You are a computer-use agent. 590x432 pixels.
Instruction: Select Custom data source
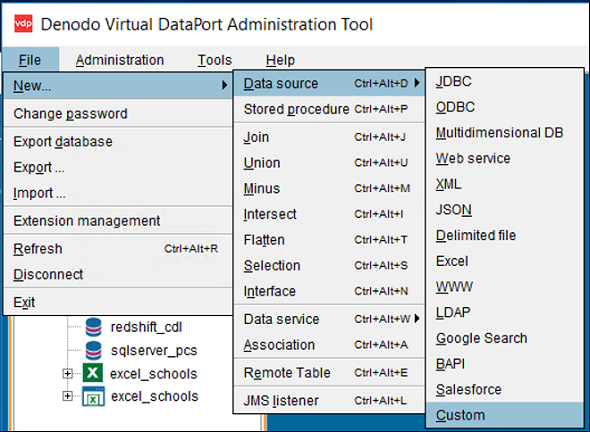(505, 415)
